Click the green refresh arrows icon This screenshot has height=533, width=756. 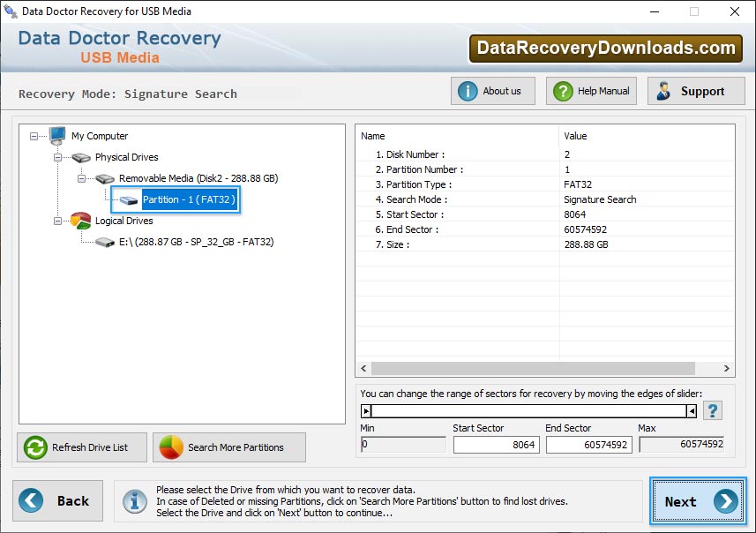click(x=35, y=447)
